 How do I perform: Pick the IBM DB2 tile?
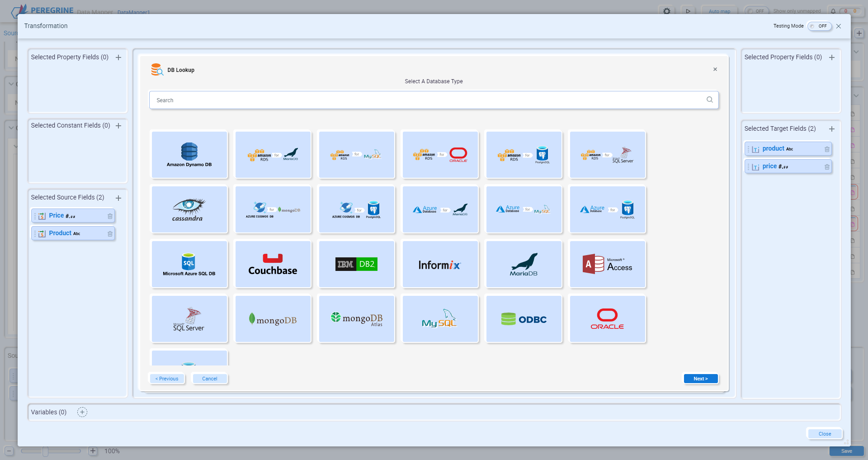(357, 264)
